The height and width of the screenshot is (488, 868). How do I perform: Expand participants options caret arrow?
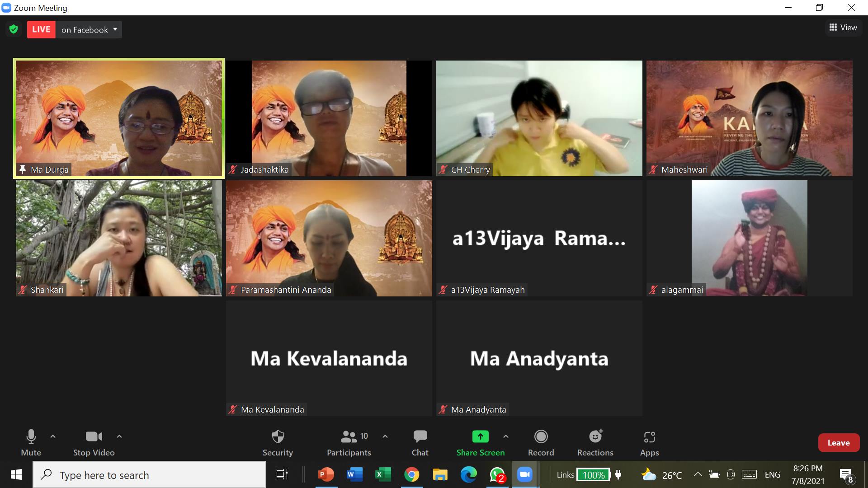385,436
